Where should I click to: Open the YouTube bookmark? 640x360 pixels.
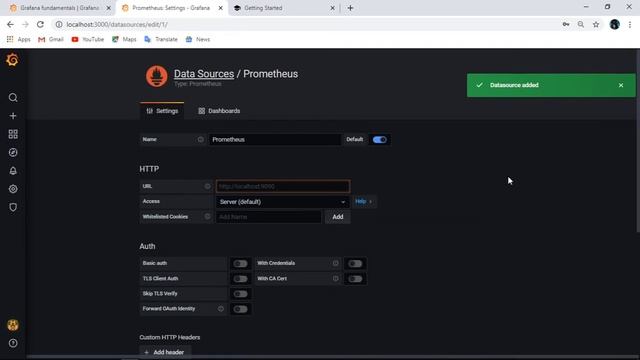pos(88,39)
